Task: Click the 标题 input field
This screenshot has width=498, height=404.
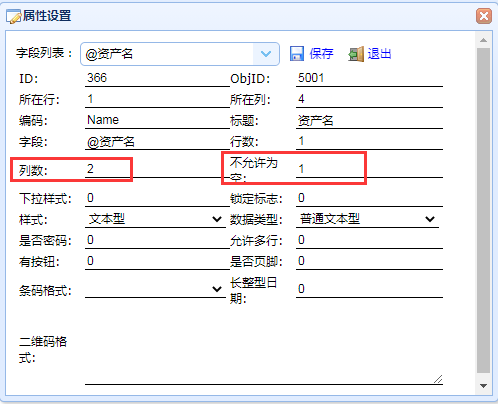Action: [369, 120]
